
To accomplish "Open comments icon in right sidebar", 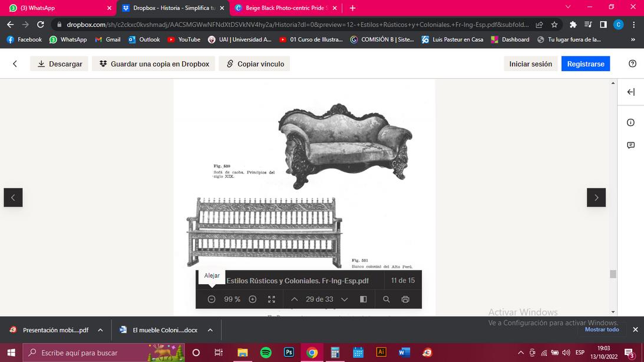I will (631, 145).
